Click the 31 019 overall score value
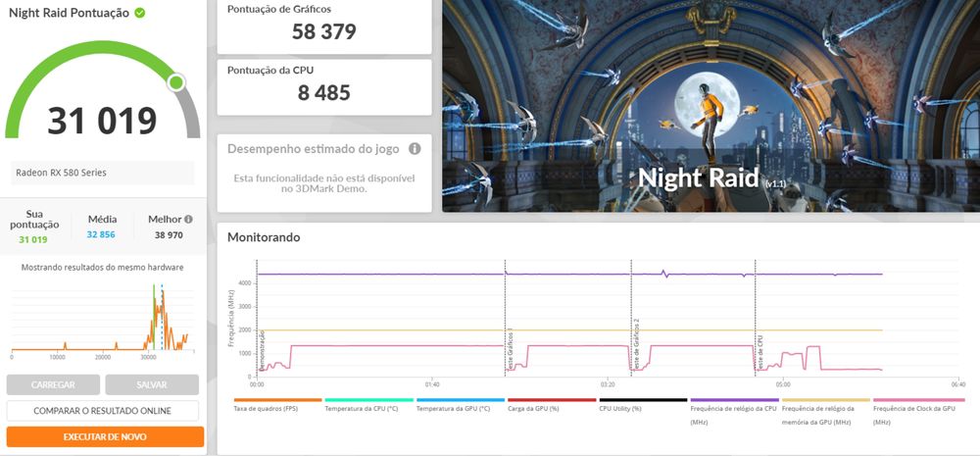 click(x=103, y=121)
